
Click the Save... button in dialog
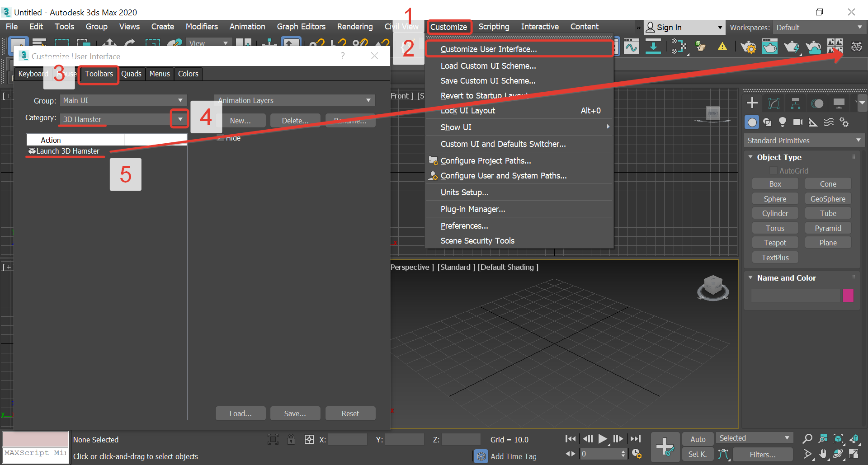pyautogui.click(x=295, y=413)
